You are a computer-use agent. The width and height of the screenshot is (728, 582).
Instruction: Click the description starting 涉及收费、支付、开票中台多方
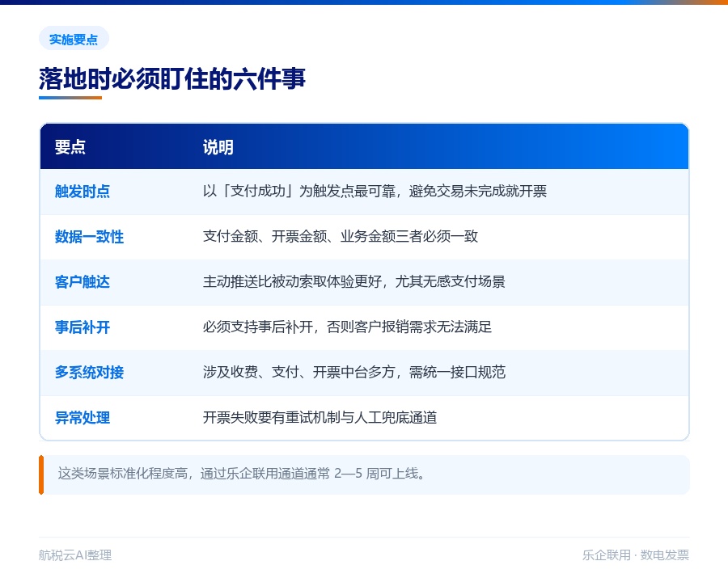point(353,372)
